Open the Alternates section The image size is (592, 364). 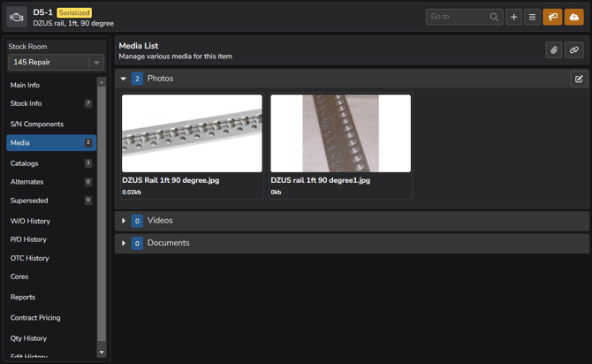[x=51, y=182]
